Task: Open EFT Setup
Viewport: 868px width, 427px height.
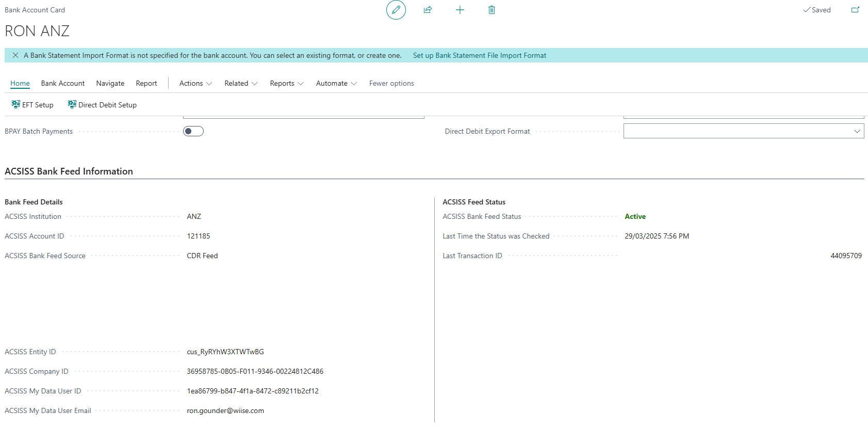Action: tap(32, 105)
